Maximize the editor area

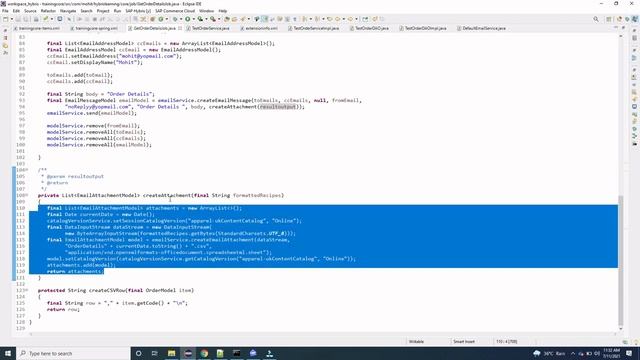click(623, 28)
